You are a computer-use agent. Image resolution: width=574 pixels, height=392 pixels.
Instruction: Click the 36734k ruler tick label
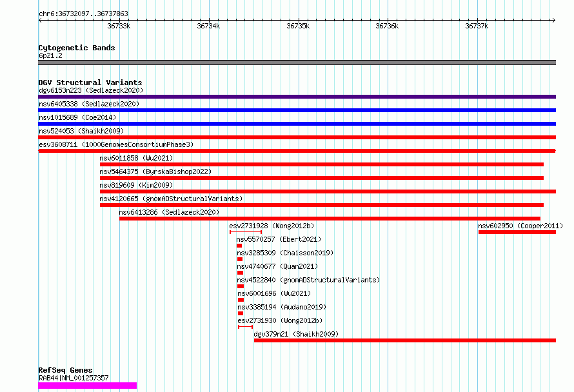tap(208, 26)
